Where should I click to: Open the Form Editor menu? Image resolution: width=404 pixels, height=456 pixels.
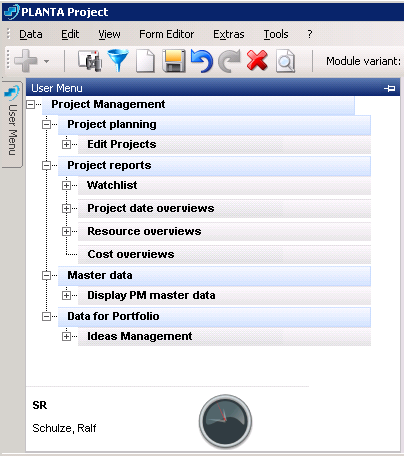tap(166, 34)
